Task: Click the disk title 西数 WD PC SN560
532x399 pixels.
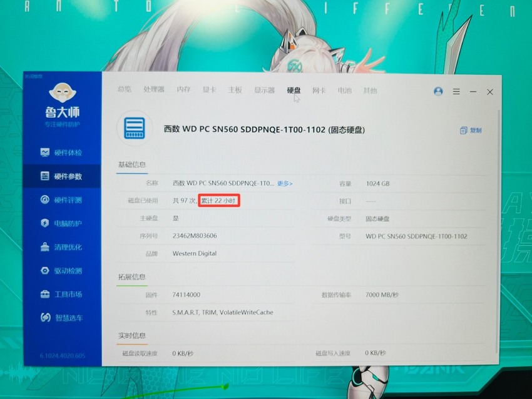Action: pos(264,129)
